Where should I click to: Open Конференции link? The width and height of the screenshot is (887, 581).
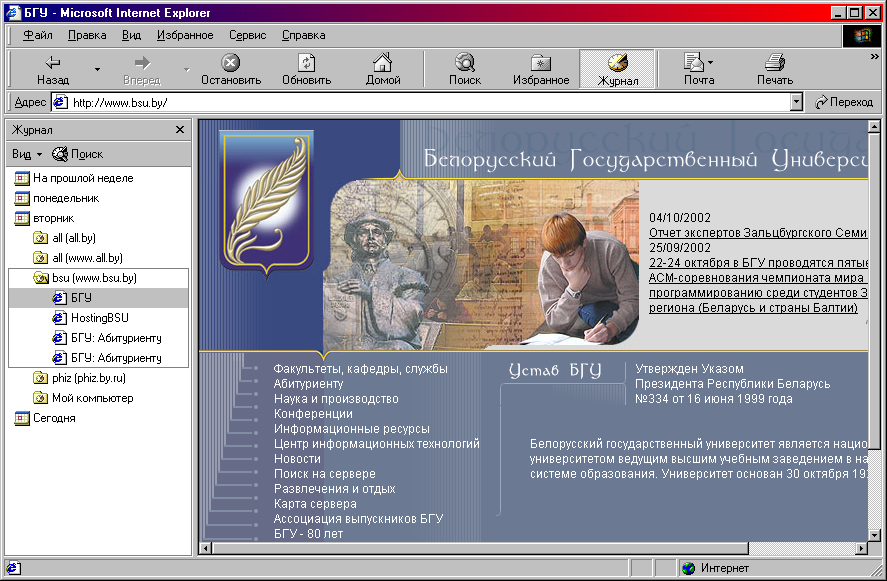[x=313, y=414]
